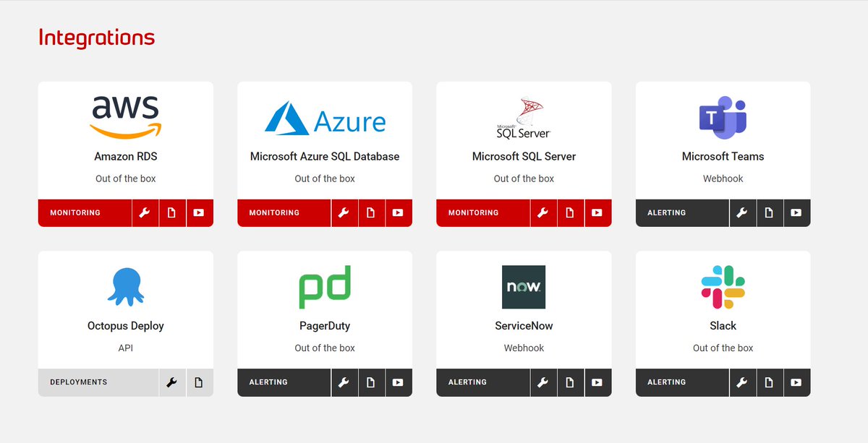Click the wrench icon on Microsoft SQL Server card
The image size is (868, 443).
coord(542,213)
